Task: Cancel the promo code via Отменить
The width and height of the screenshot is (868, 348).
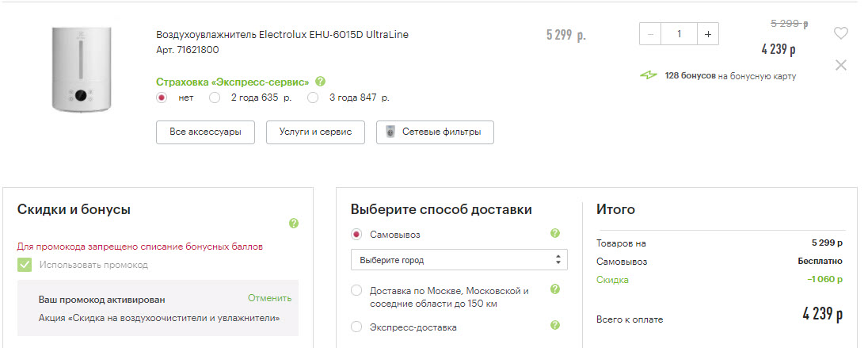Action: pos(269,298)
